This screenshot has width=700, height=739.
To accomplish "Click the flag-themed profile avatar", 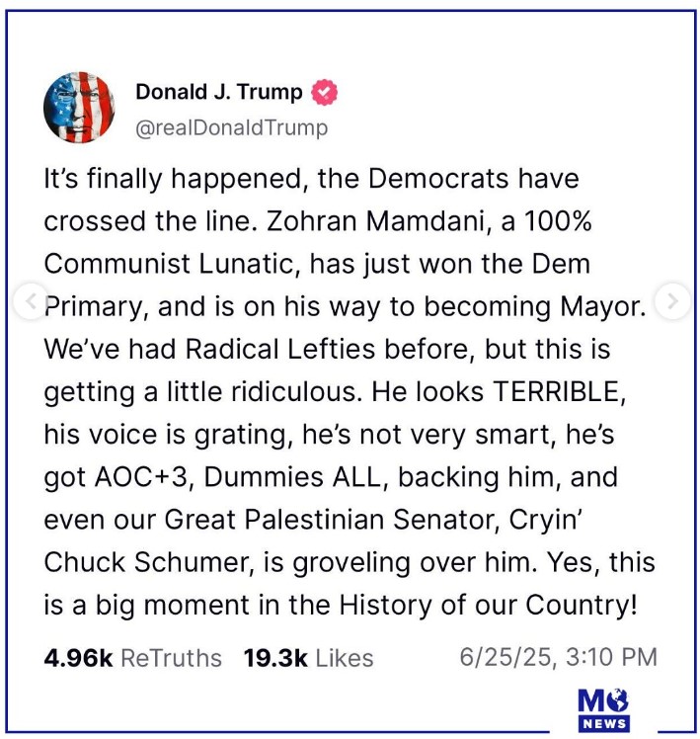I will click(80, 108).
